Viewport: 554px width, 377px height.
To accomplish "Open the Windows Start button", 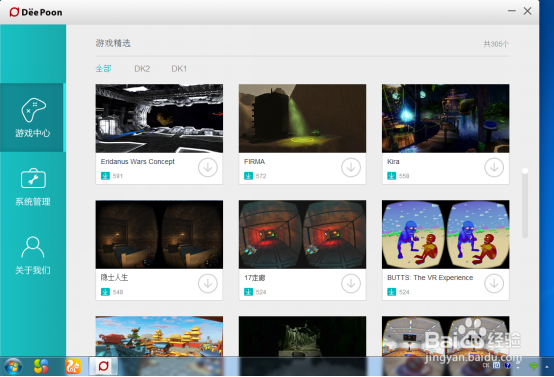I will [x=13, y=366].
